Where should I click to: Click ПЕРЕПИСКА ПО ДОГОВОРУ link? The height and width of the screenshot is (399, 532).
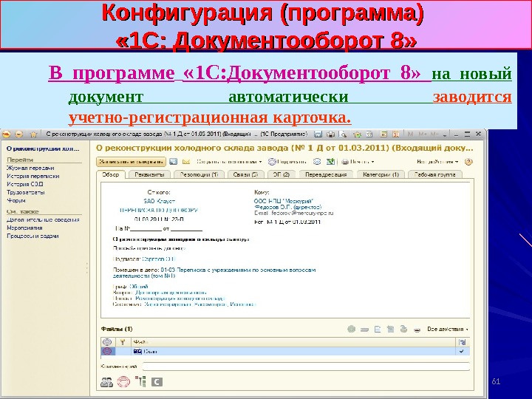pyautogui.click(x=158, y=210)
